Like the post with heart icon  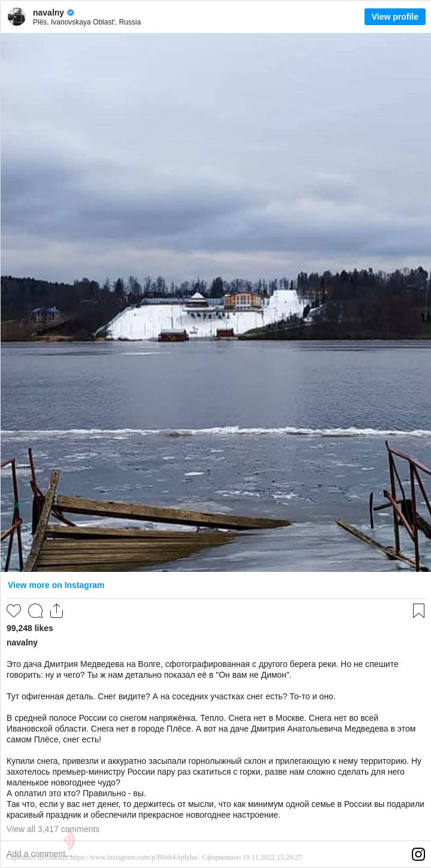(x=14, y=611)
